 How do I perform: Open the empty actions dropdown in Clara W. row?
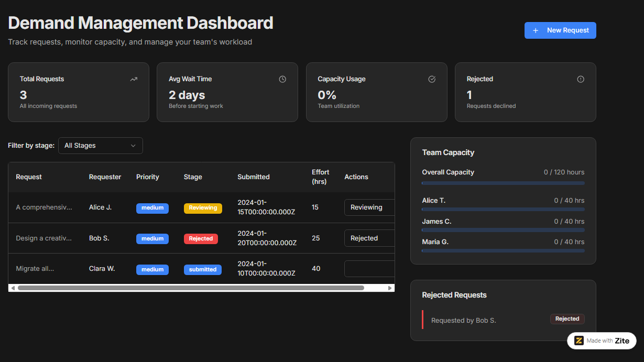(369, 269)
